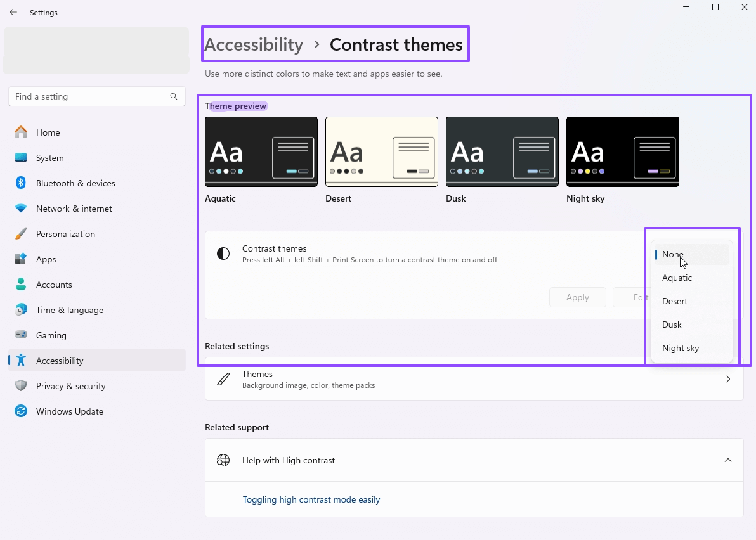The height and width of the screenshot is (540, 756).
Task: Click the back arrow icon
Action: (13, 13)
